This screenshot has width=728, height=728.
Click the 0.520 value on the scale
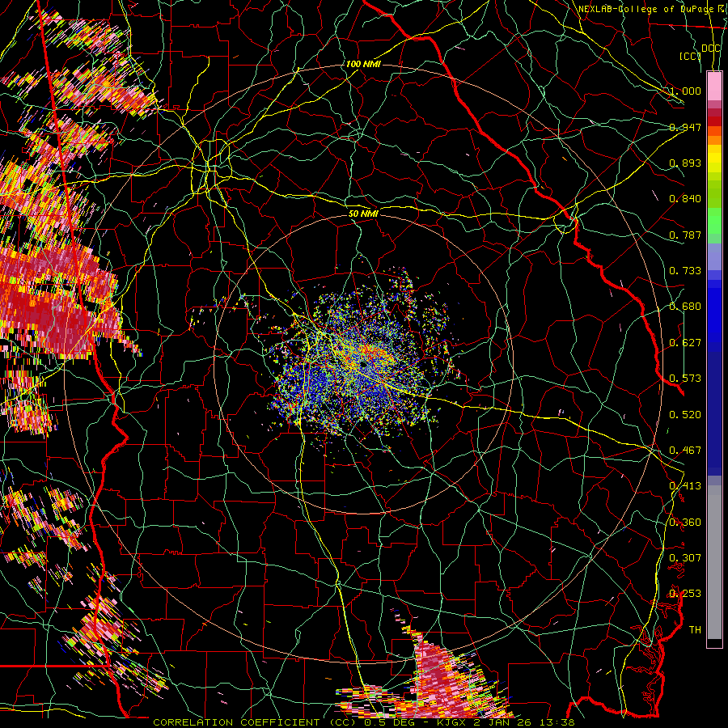click(x=685, y=415)
